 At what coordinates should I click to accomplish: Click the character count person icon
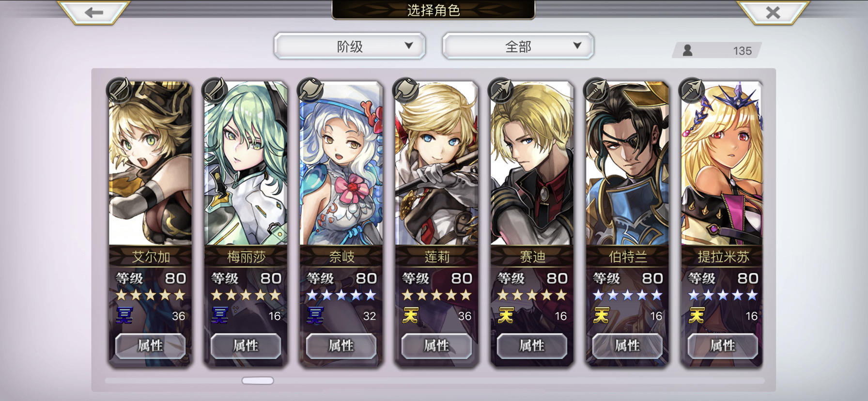pos(687,50)
